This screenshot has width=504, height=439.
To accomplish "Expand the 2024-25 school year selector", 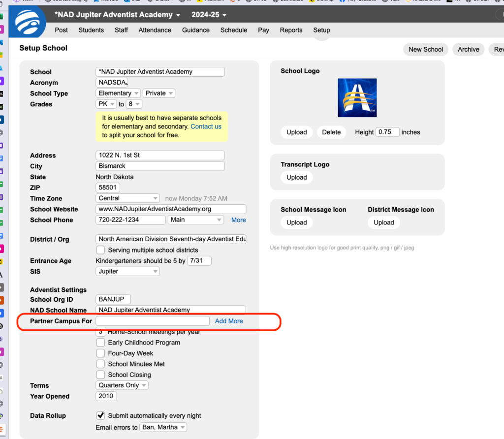I will (x=210, y=15).
